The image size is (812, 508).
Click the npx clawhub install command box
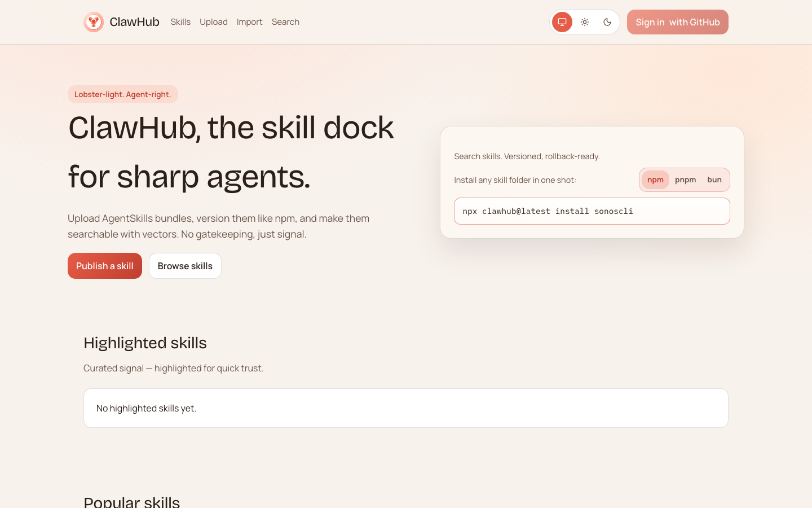tap(592, 211)
